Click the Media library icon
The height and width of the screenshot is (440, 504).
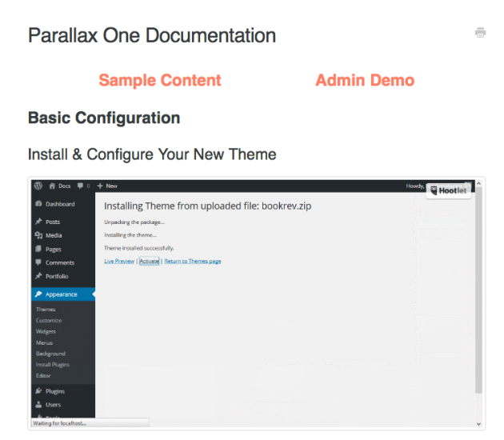(x=38, y=235)
